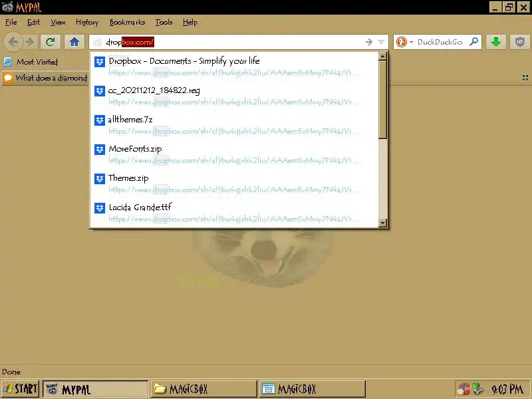Open the Start menu
Image resolution: width=532 pixels, height=399 pixels.
pos(21,389)
